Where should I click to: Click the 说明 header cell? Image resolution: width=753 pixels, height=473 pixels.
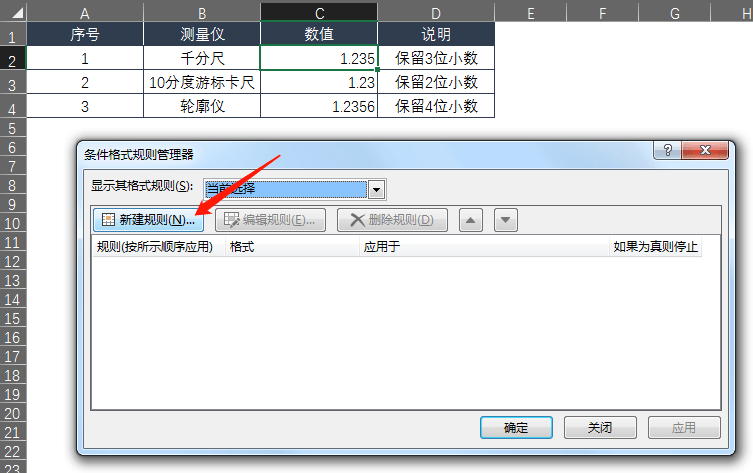436,34
